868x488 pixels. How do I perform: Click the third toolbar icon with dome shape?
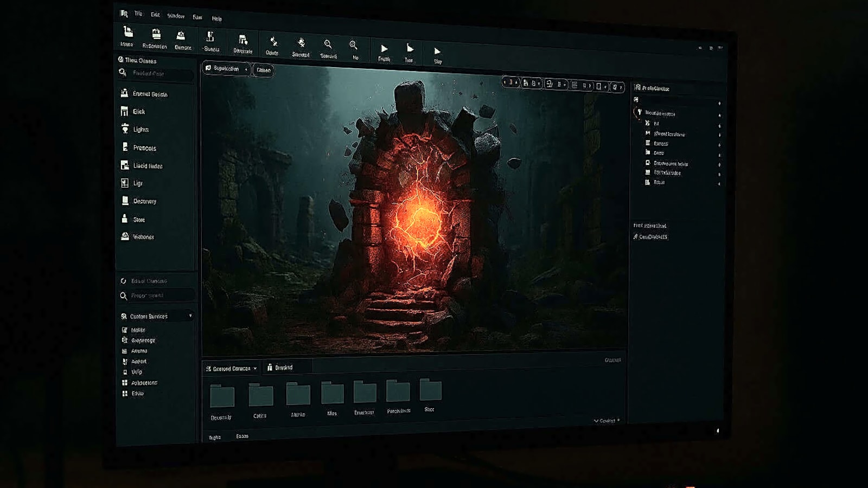click(x=182, y=40)
